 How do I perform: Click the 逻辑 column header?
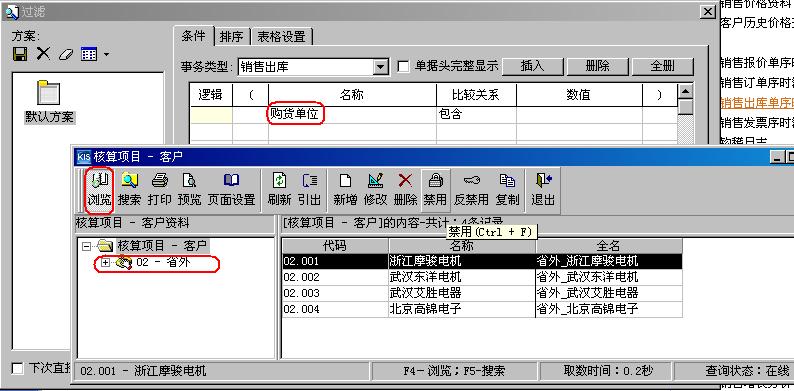(x=211, y=95)
